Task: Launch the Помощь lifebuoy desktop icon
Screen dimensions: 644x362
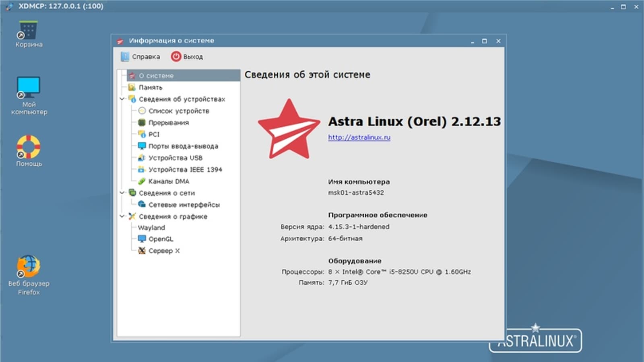Action: [28, 146]
